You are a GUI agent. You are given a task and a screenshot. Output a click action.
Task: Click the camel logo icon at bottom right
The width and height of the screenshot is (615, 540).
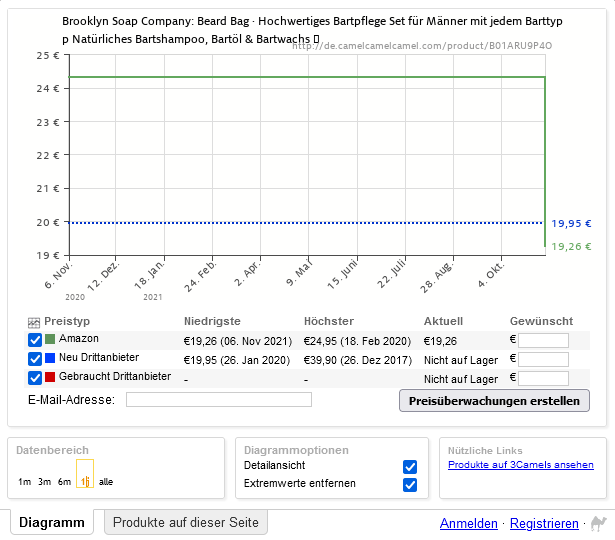(598, 523)
